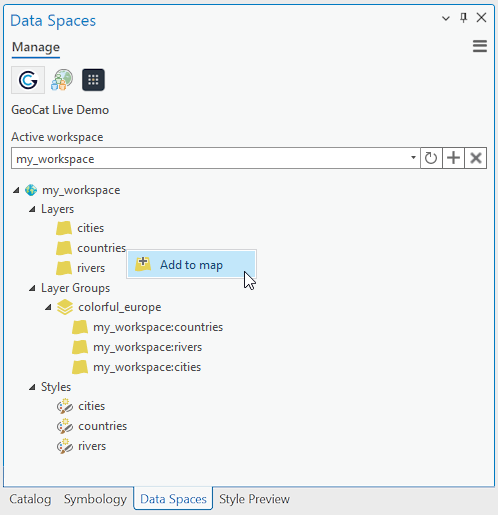Image resolution: width=498 pixels, height=515 pixels.
Task: Open the GeoServer people-globe connection icon
Action: coord(62,80)
